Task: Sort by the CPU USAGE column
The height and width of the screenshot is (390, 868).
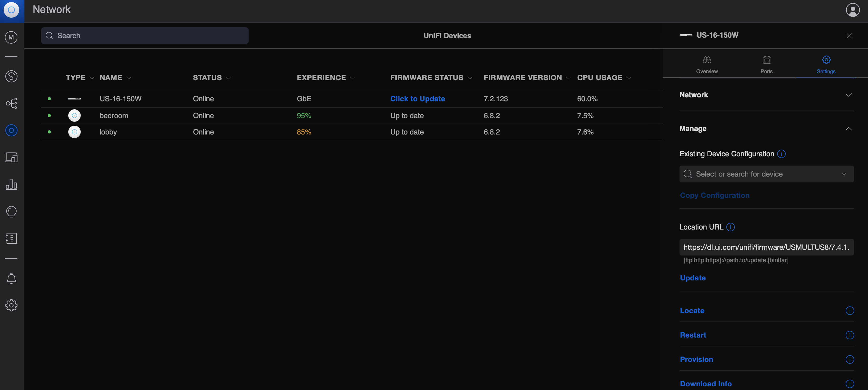Action: click(604, 78)
